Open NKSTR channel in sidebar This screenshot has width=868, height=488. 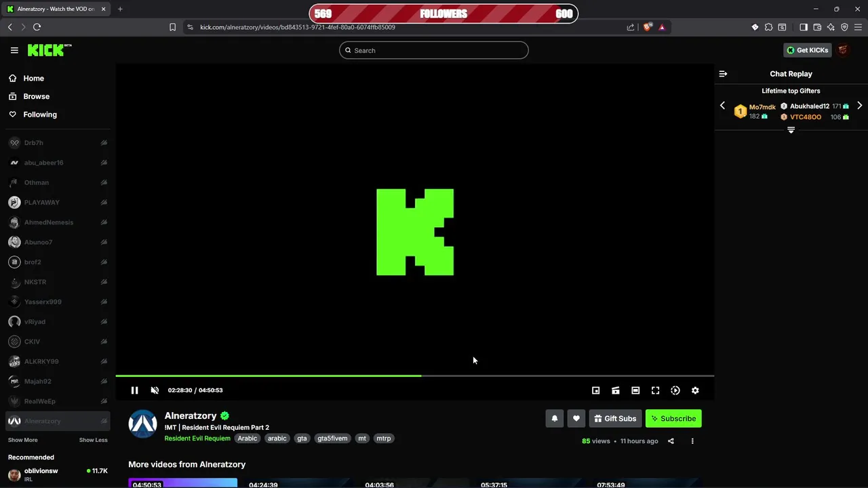click(x=58, y=282)
